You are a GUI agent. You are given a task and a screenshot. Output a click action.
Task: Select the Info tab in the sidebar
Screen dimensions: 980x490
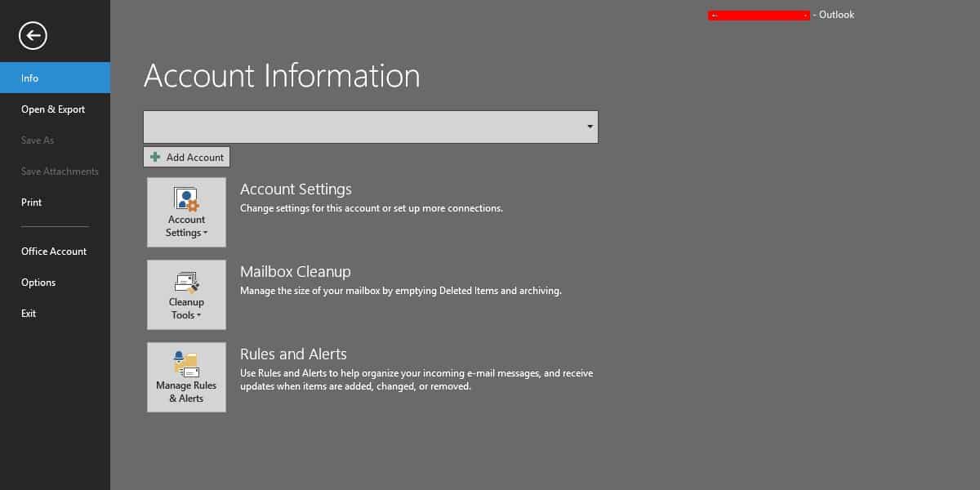30,78
